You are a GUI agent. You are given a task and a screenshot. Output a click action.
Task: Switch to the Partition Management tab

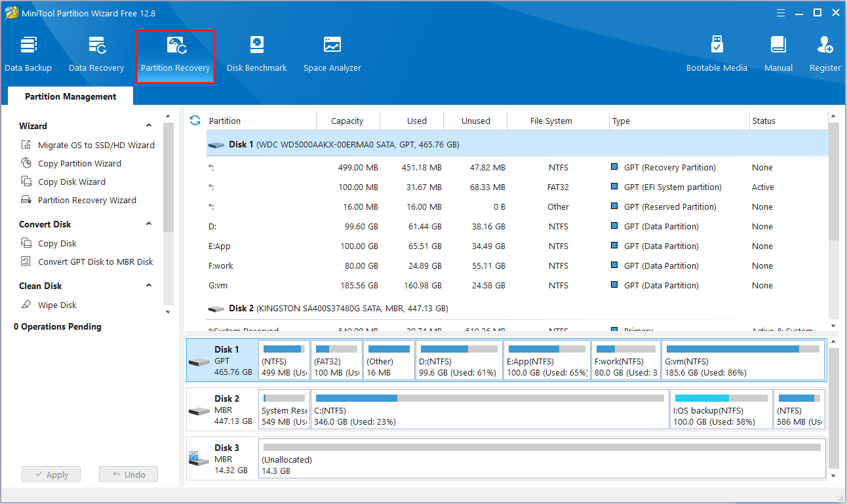point(70,96)
